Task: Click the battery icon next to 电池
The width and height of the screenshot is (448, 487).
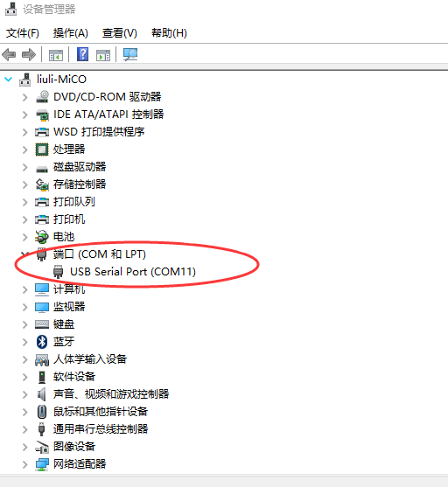Action: (42, 237)
